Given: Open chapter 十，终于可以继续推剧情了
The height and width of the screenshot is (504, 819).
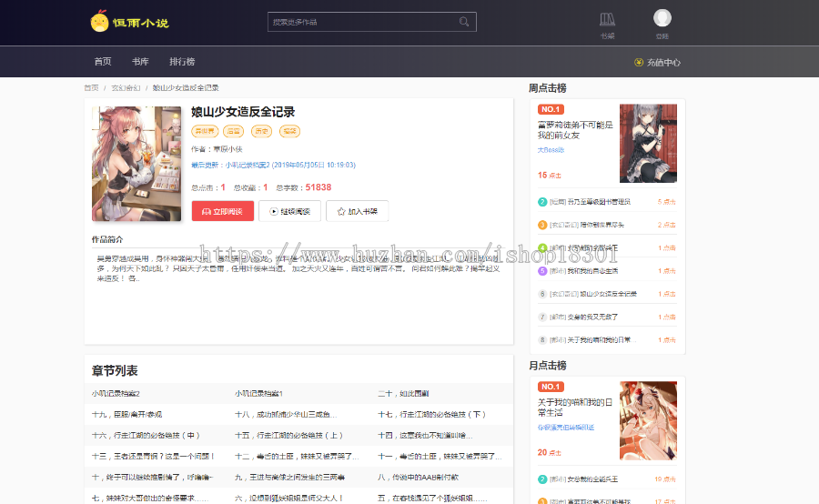Looking at the screenshot, I should click(x=153, y=477).
